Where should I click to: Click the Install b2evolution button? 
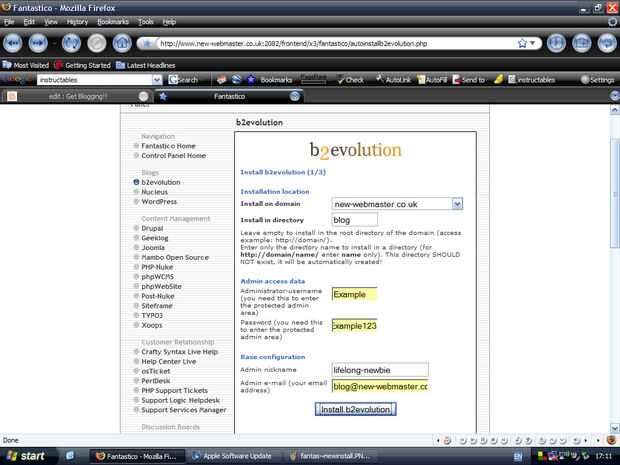355,409
